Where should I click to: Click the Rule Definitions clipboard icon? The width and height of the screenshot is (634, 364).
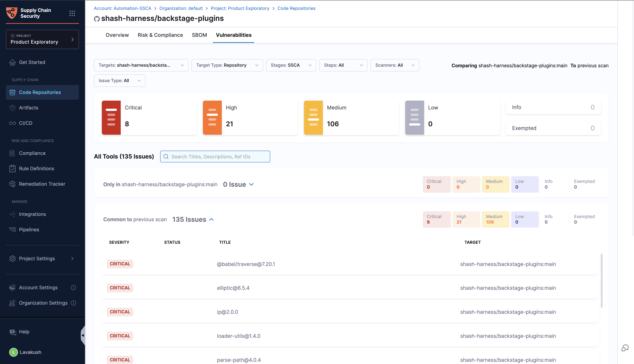[12, 168]
